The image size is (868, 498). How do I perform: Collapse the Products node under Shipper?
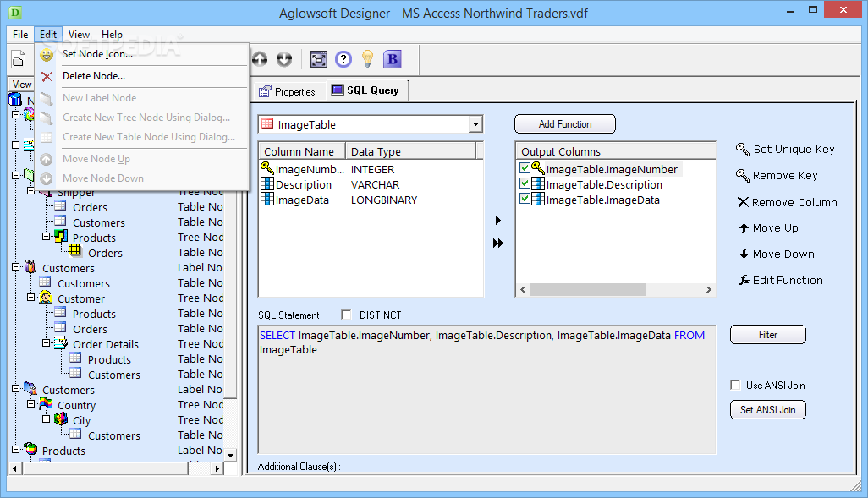point(46,237)
